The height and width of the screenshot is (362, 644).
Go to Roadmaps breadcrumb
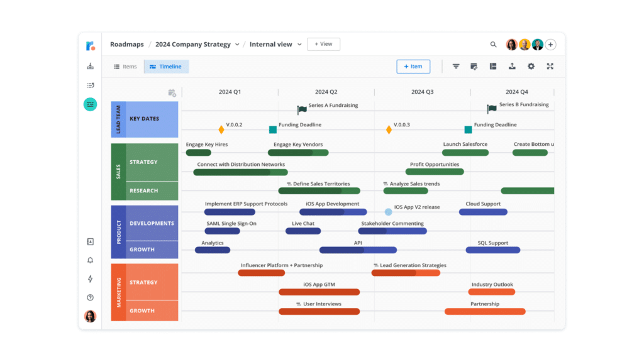[x=127, y=45]
